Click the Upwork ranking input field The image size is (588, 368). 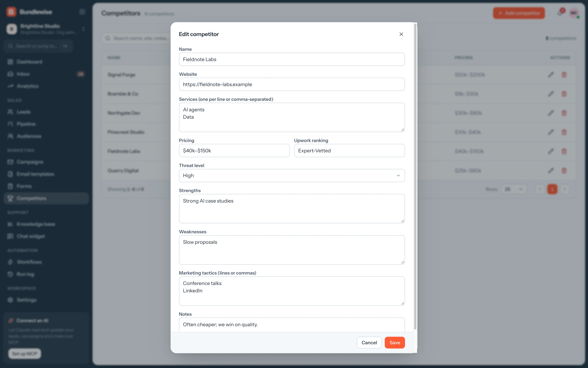349,151
